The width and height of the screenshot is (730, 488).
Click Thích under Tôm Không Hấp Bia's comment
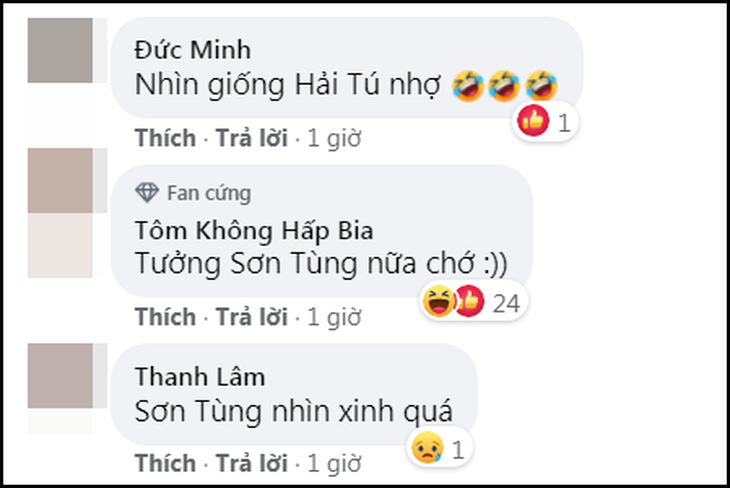165,317
